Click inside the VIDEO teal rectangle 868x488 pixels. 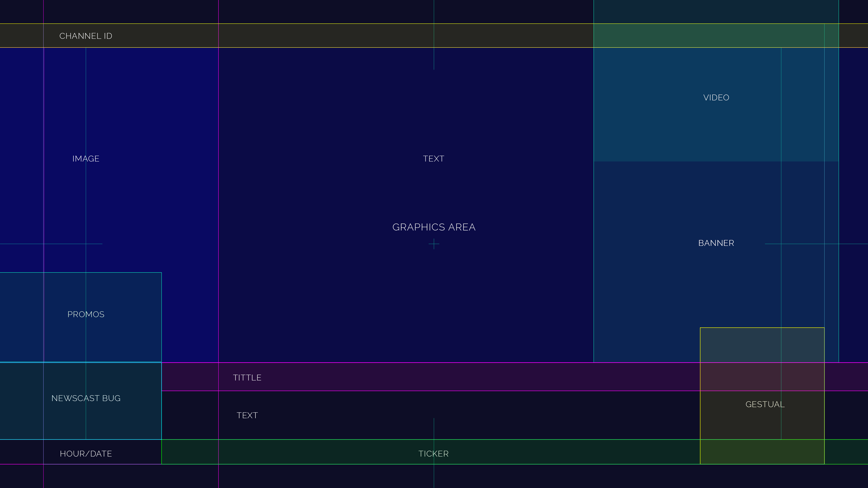pyautogui.click(x=657, y=128)
